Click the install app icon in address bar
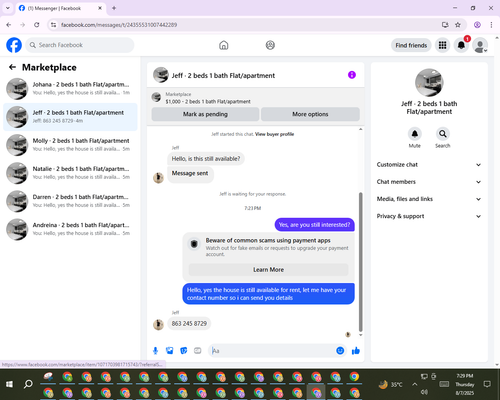Screen dimensions: 500x400 (445, 25)
